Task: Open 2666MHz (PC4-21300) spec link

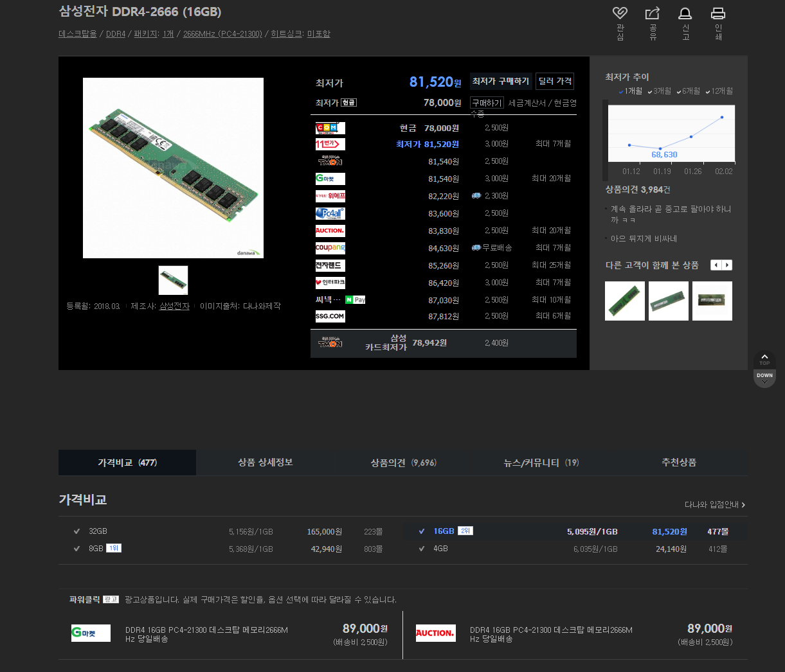Action: [x=222, y=34]
